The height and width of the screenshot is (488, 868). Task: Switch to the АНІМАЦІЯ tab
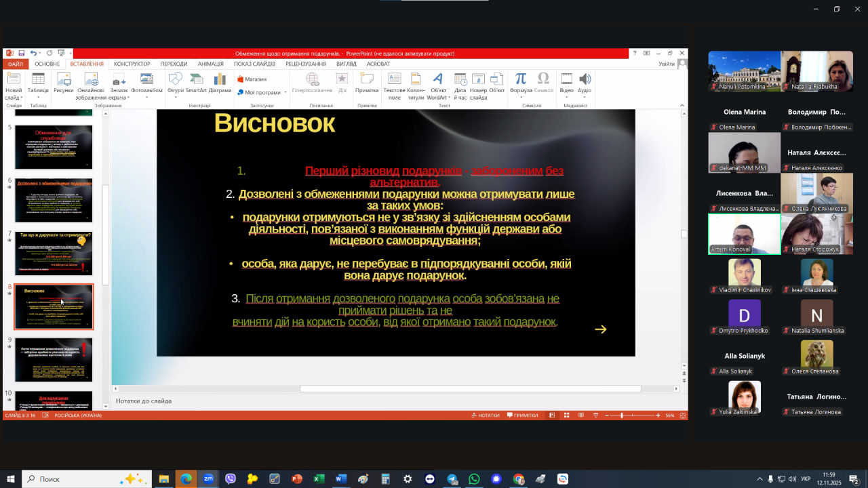[210, 64]
